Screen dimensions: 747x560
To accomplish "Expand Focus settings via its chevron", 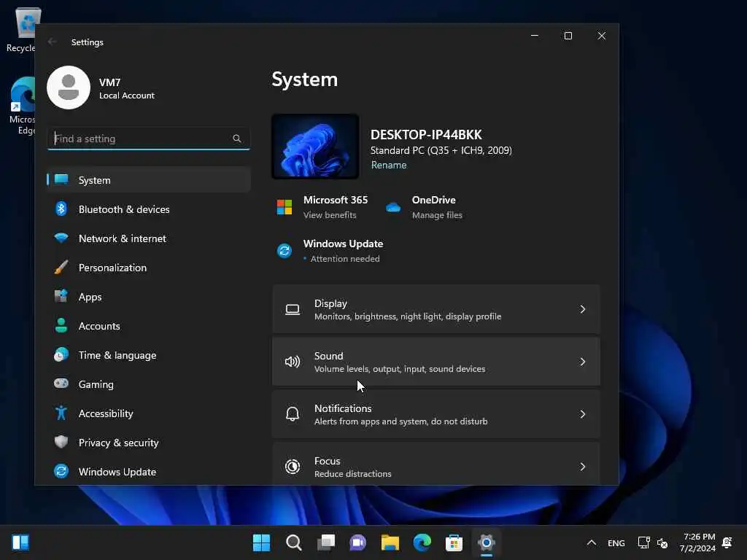I will click(582, 467).
